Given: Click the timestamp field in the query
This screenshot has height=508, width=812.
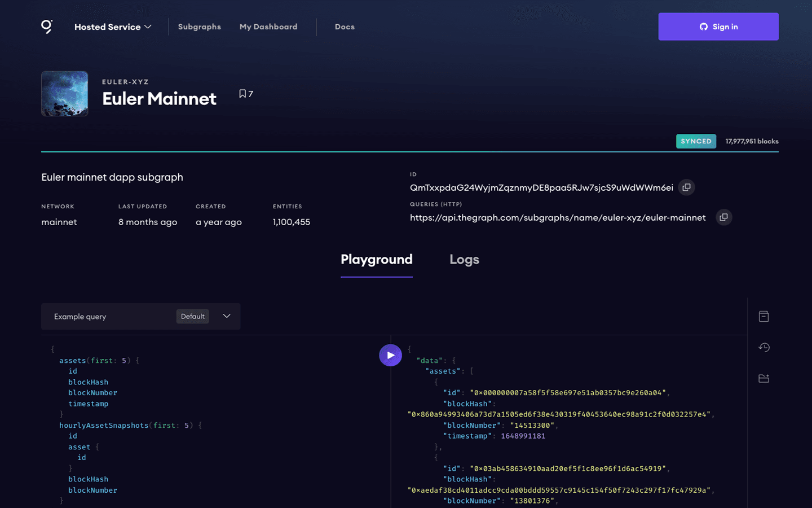Looking at the screenshot, I should [89, 404].
